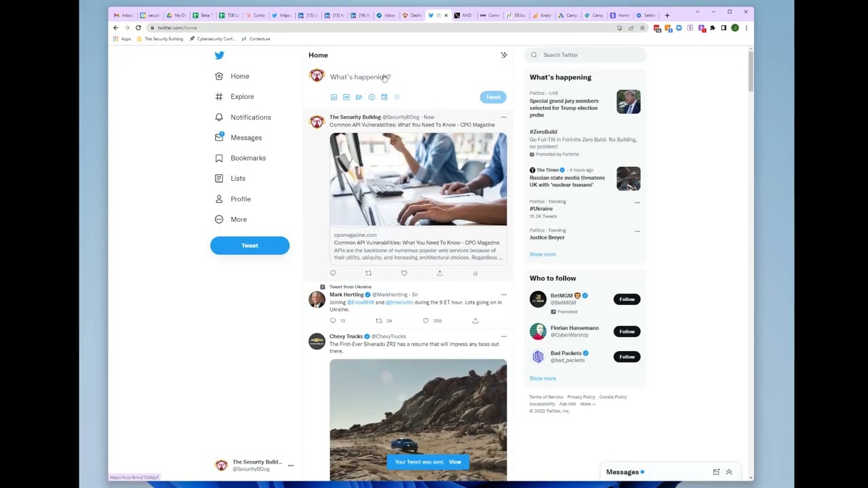Reply to the Security Bulldog tweet
This screenshot has width=868, height=488.
[x=333, y=273]
